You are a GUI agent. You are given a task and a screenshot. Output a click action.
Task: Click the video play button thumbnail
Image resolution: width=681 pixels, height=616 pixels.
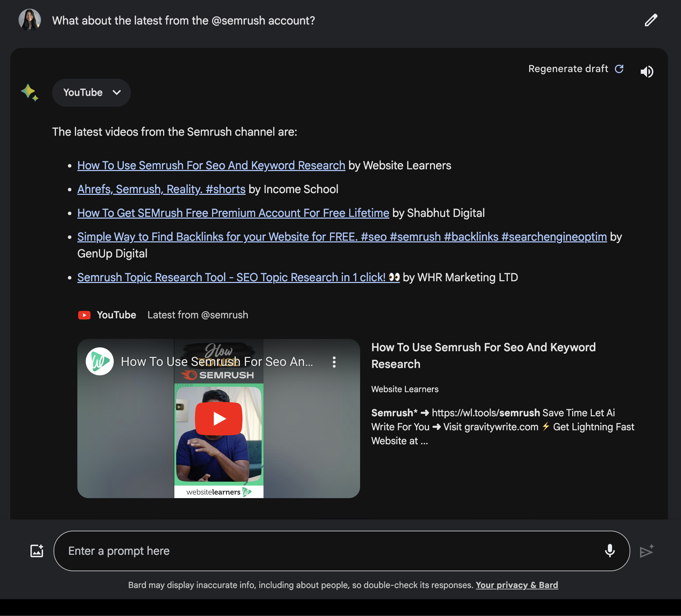[218, 418]
